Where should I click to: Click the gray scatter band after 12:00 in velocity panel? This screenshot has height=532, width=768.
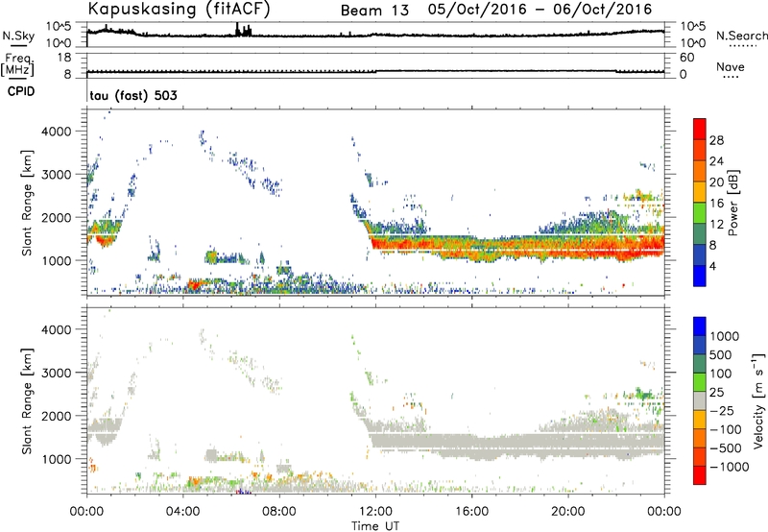[516, 445]
